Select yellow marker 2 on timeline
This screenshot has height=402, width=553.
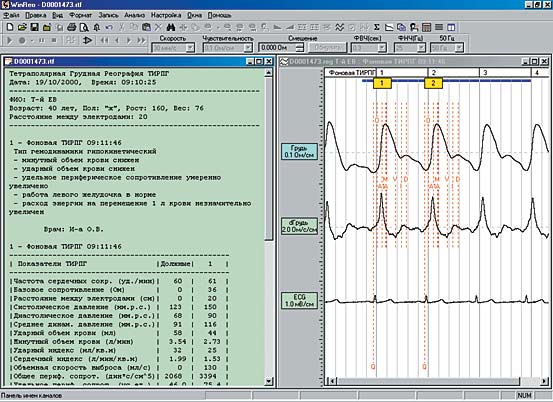433,83
